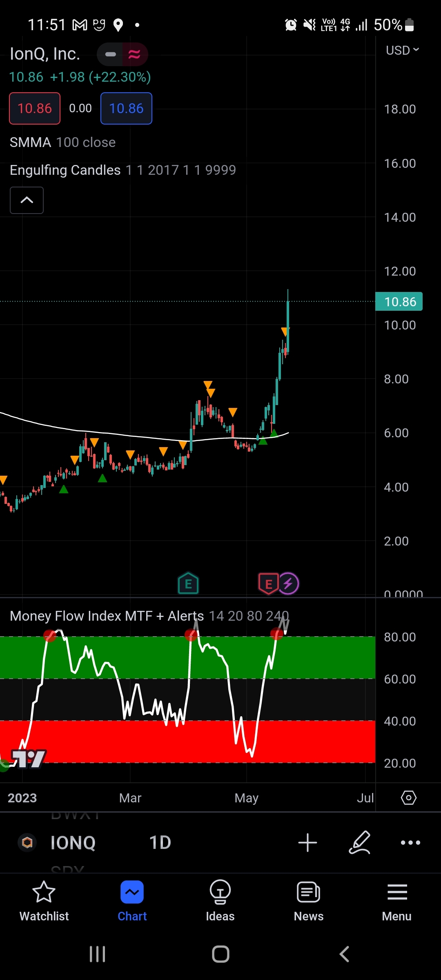Image resolution: width=441 pixels, height=980 pixels.
Task: Switch to the Watchlist tab
Action: (44, 902)
